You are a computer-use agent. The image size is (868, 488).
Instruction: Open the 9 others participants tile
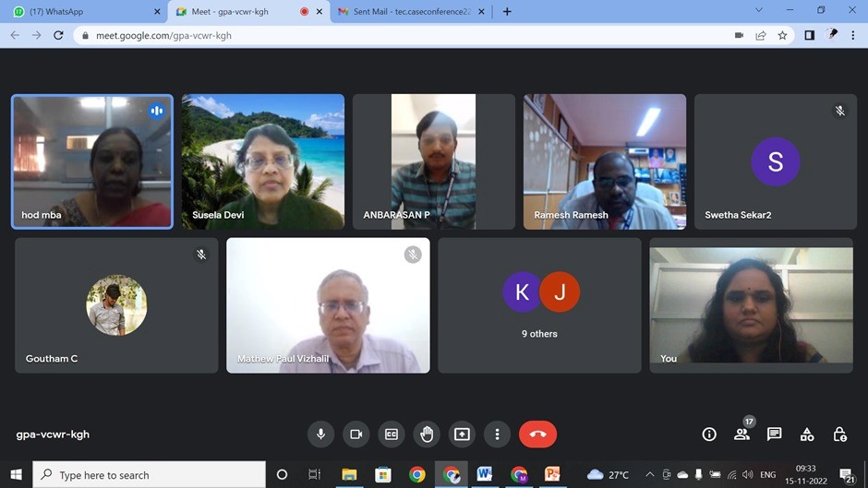[540, 305]
